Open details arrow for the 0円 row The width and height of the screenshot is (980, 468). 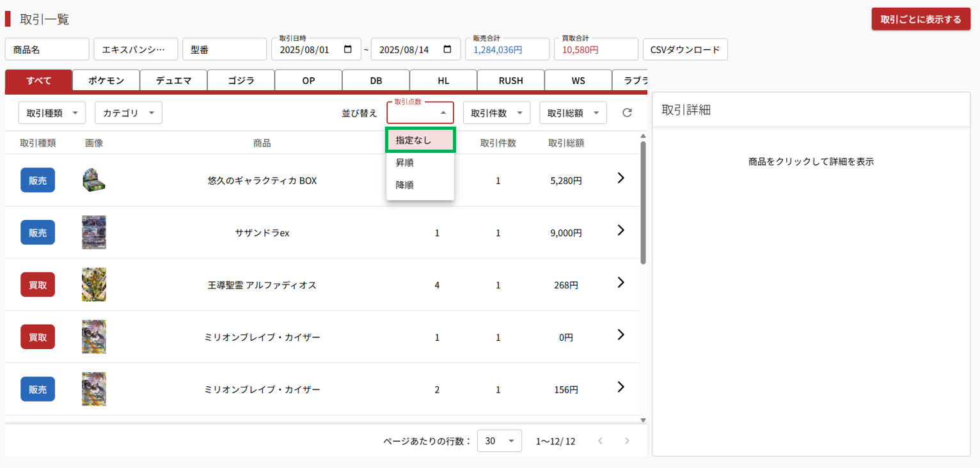click(x=620, y=334)
